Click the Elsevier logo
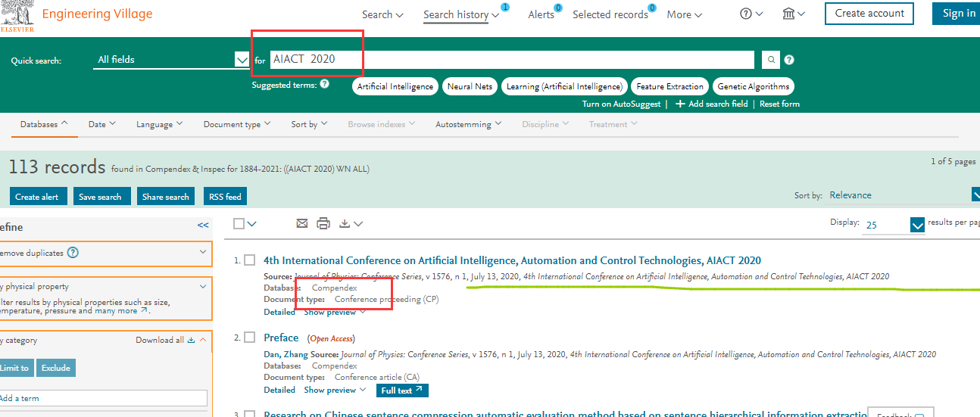This screenshot has width=980, height=417. 16,17
